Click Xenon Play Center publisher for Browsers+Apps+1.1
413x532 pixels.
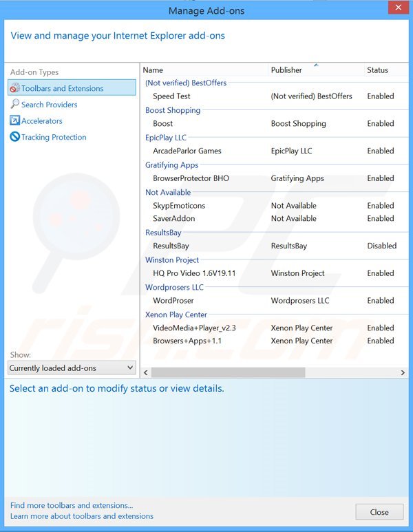[x=301, y=341]
